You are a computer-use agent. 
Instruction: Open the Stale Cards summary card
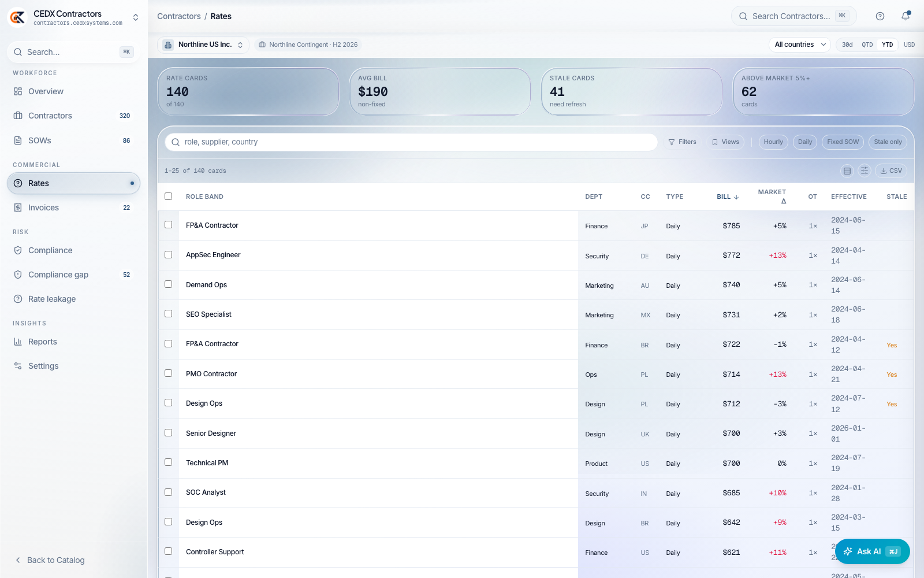(x=632, y=91)
